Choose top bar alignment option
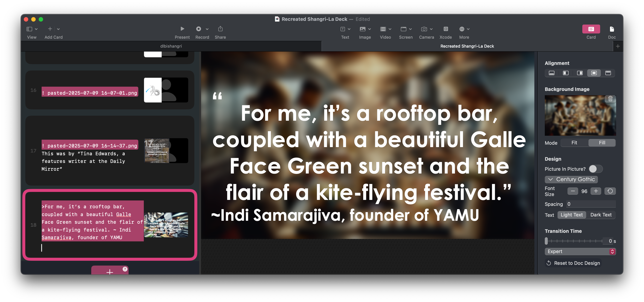The width and height of the screenshot is (644, 302). tap(608, 73)
